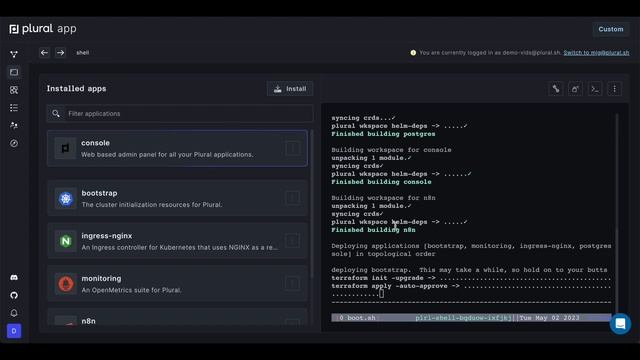Click terminal line 'Finished building console'
This screenshot has height=360, width=640.
[x=381, y=182]
